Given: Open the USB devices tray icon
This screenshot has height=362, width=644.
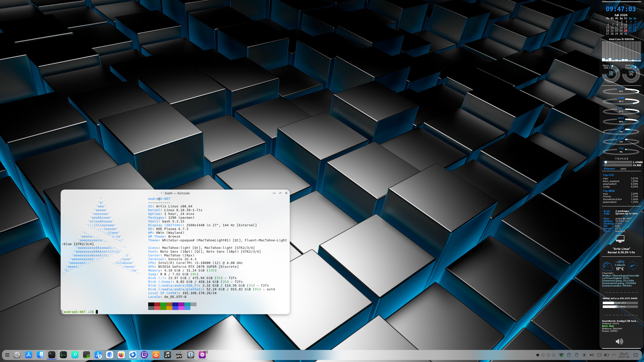Looking at the screenshot, I should (577, 355).
